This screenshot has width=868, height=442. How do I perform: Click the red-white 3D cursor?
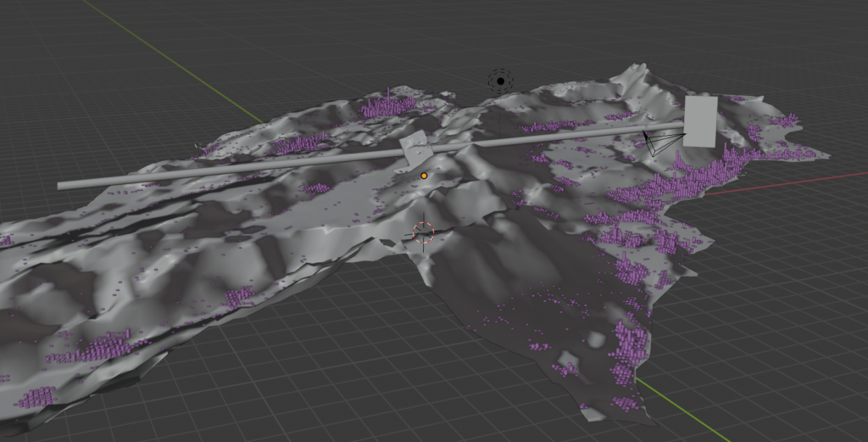(x=424, y=232)
